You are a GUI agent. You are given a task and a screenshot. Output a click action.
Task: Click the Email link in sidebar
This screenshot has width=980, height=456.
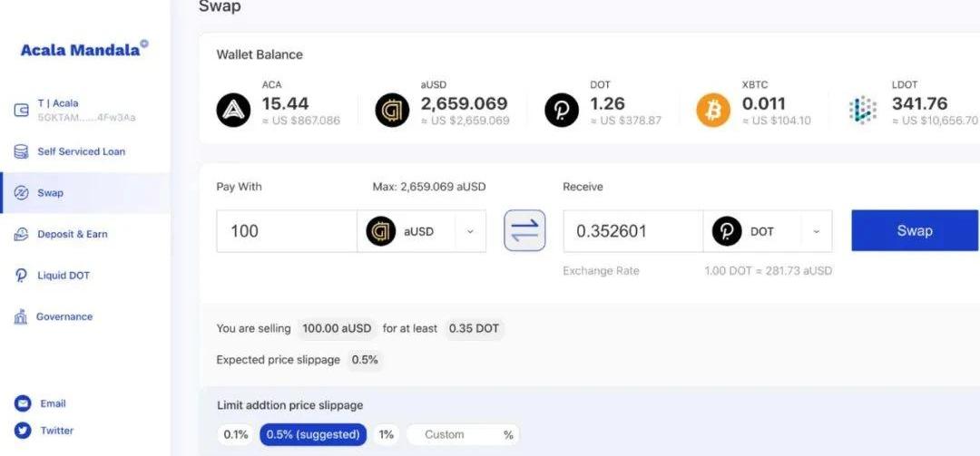pyautogui.click(x=53, y=403)
